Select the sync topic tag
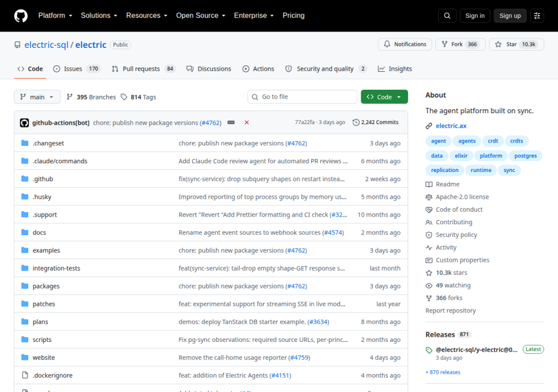Viewport: 558px width, 392px height. 510,170
